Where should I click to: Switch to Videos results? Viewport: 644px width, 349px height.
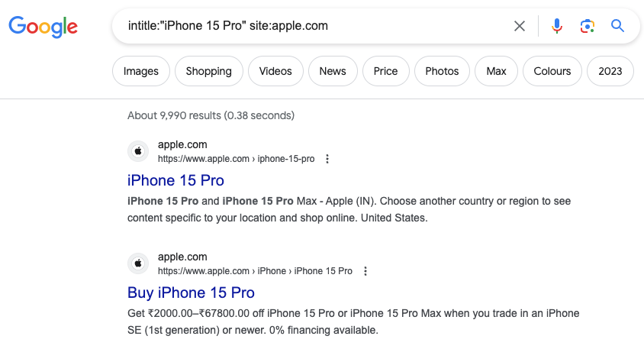[275, 71]
